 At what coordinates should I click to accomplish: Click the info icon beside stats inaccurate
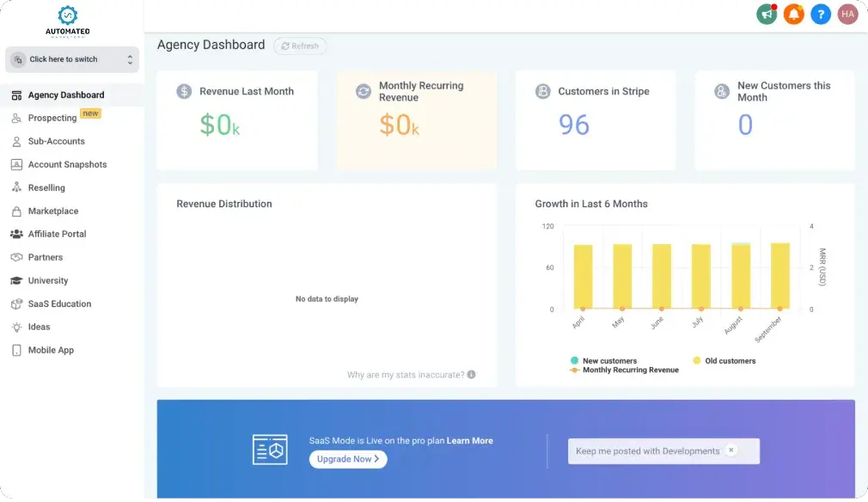tap(471, 375)
